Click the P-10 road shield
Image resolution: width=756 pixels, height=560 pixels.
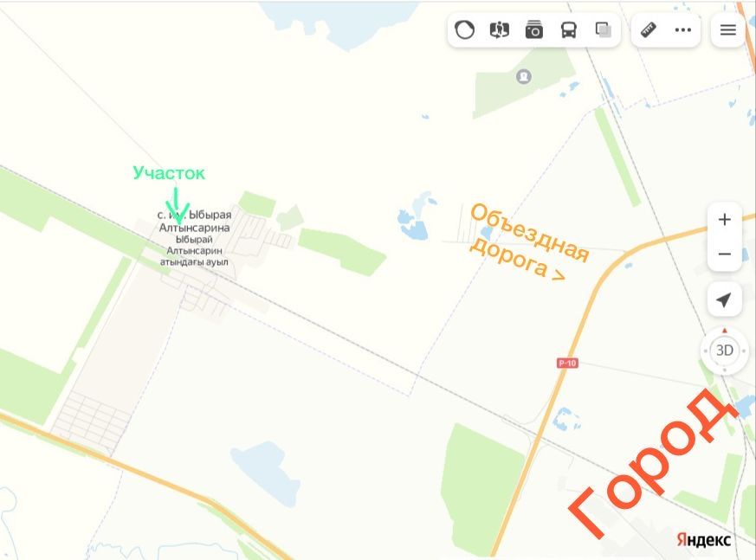pos(567,363)
